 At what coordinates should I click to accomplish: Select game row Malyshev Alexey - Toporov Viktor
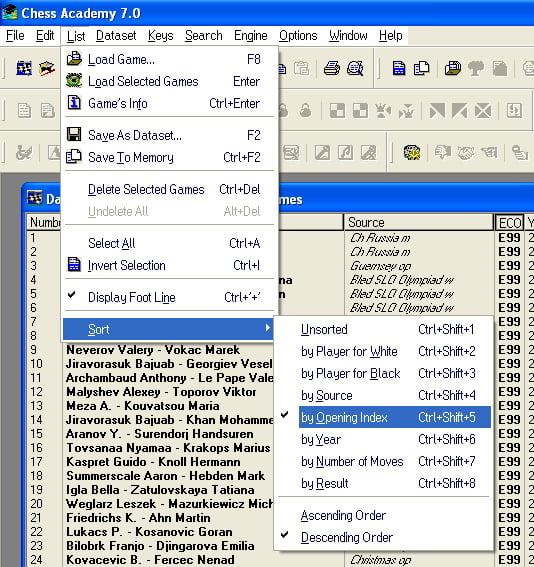tap(161, 392)
